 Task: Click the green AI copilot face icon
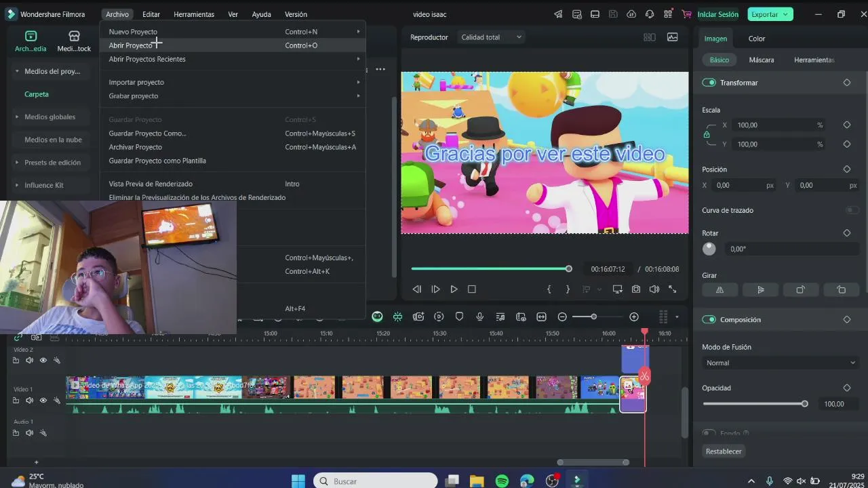pos(377,317)
